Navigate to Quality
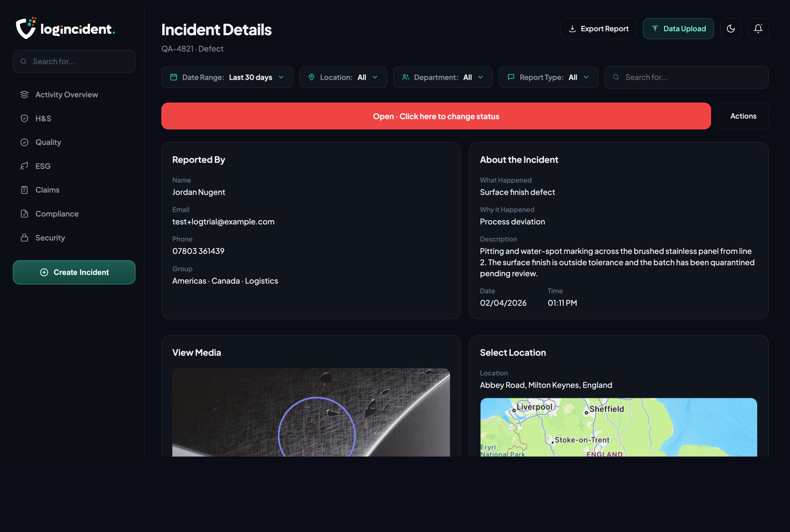Viewport: 790px width, 532px height. point(74,142)
